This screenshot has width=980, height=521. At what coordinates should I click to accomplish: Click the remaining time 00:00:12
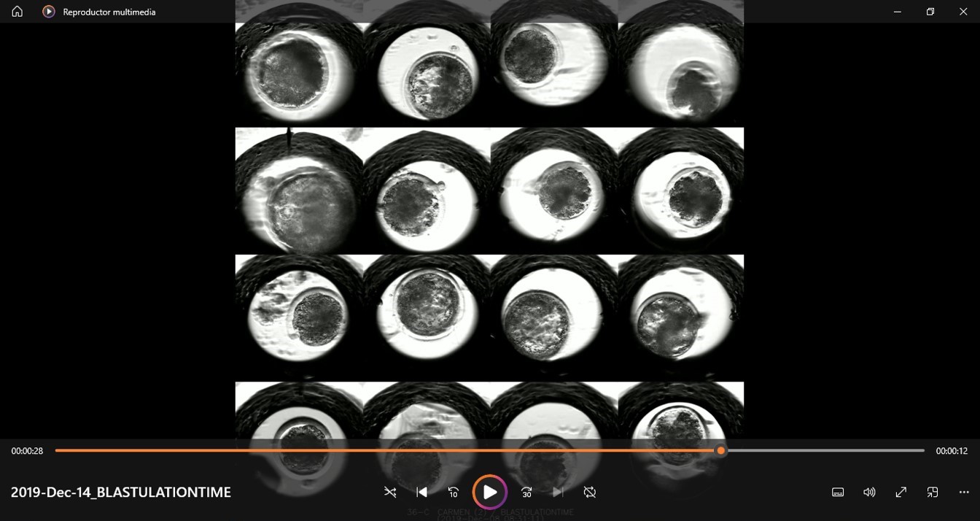952,451
